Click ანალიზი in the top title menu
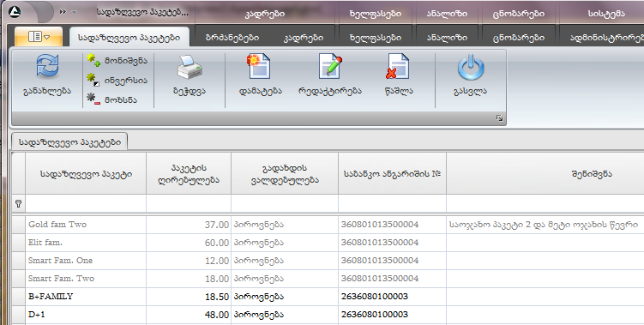644x325 pixels. point(447,13)
